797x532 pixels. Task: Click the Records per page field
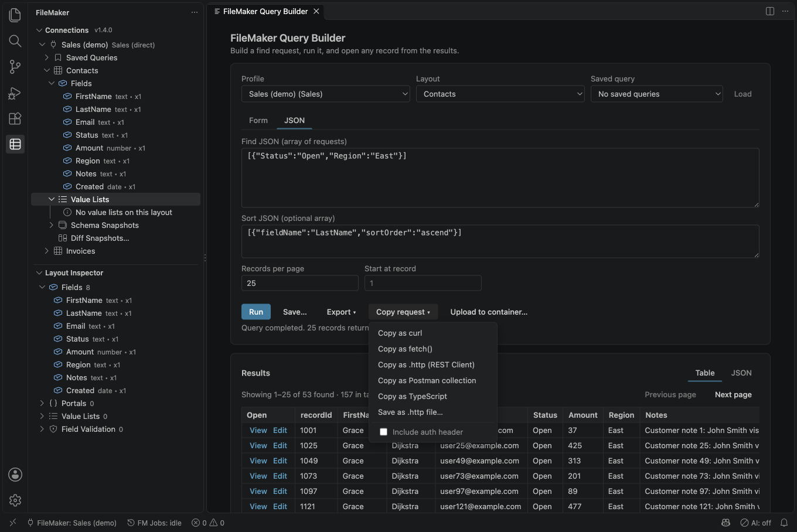pyautogui.click(x=299, y=283)
